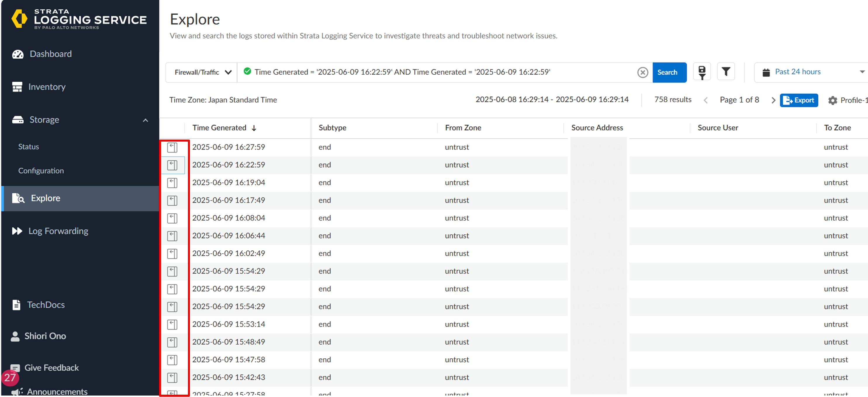Click the Source Address column header

[x=597, y=128]
